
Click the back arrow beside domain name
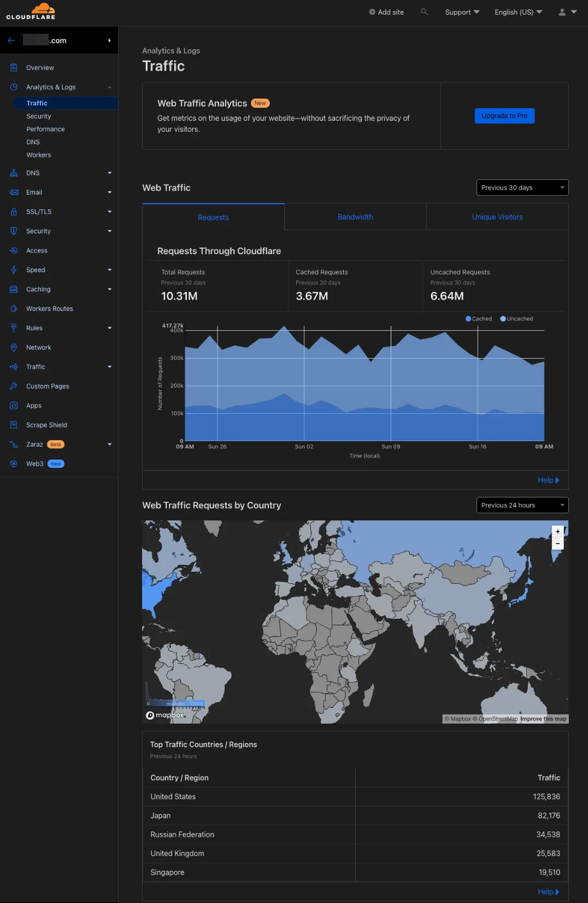[11, 40]
